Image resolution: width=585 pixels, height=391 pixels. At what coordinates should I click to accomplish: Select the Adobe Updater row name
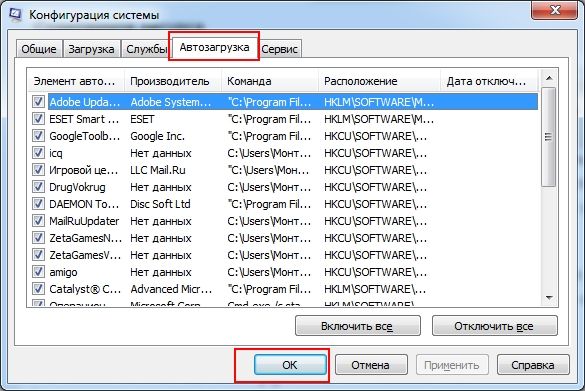click(x=85, y=102)
